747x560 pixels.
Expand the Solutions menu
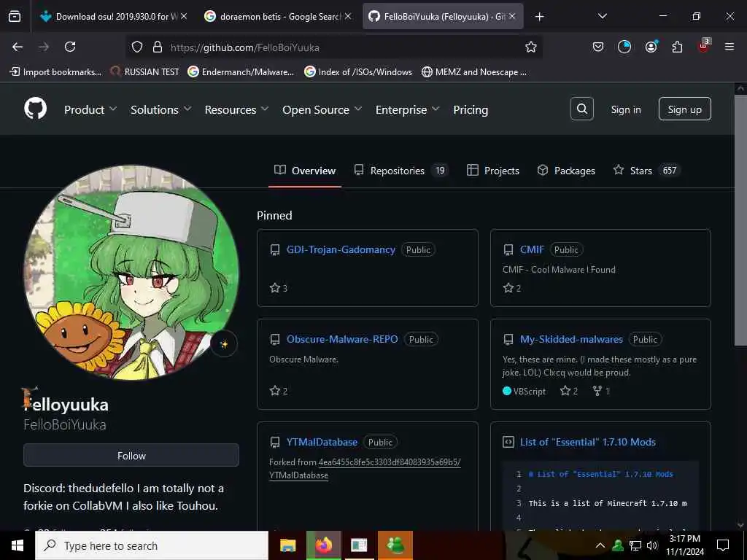pos(161,109)
